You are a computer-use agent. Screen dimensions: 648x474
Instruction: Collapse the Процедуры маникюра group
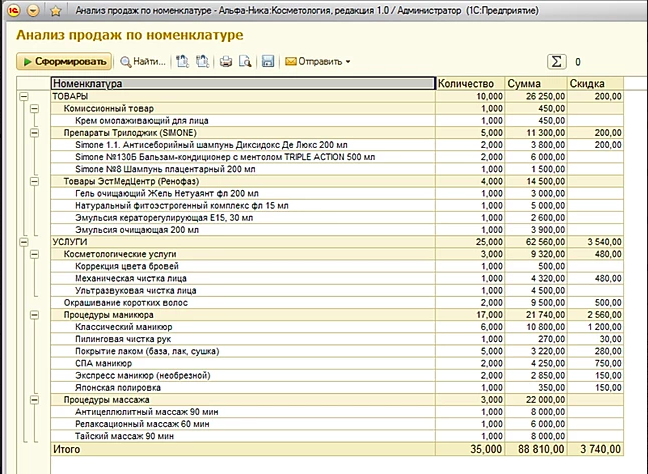pyautogui.click(x=34, y=314)
